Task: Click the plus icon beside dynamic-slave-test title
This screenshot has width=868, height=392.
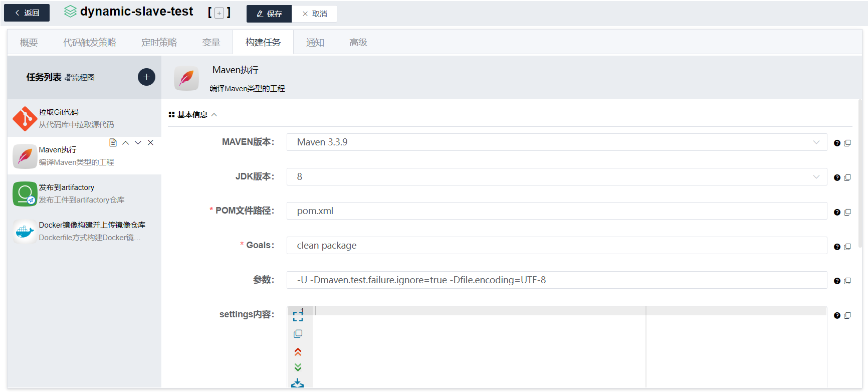Action: coord(219,14)
